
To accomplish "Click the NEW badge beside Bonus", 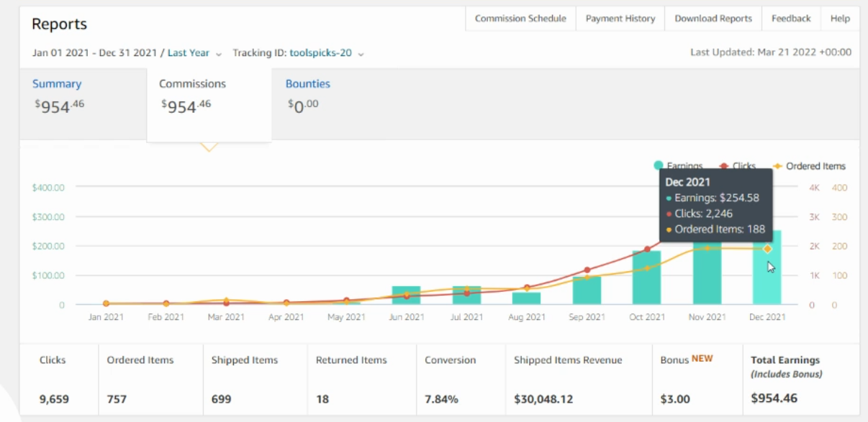I will coord(702,359).
